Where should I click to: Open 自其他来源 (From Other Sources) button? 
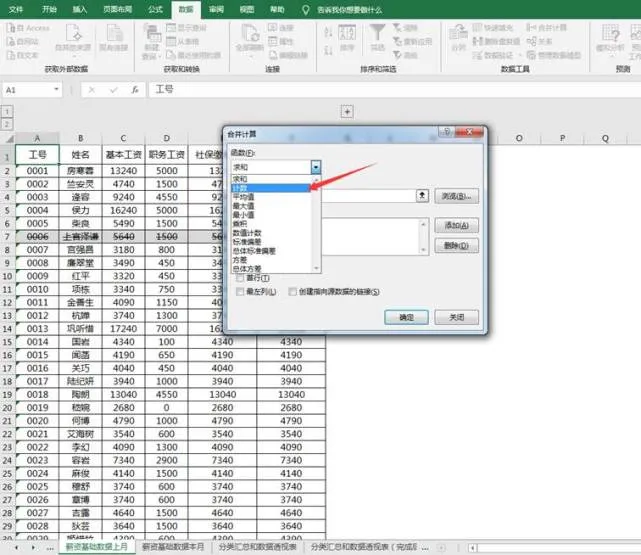click(x=73, y=38)
